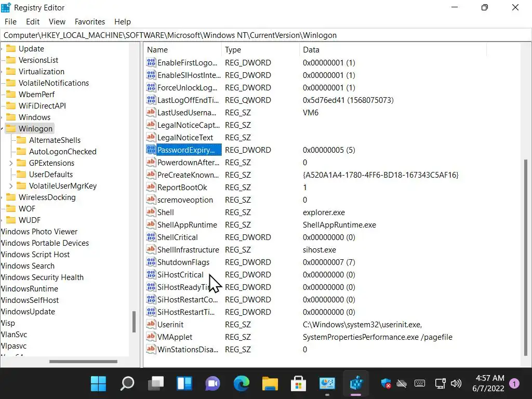The width and height of the screenshot is (532, 399).
Task: Click the values pane vertical scrollbar
Action: 526,258
